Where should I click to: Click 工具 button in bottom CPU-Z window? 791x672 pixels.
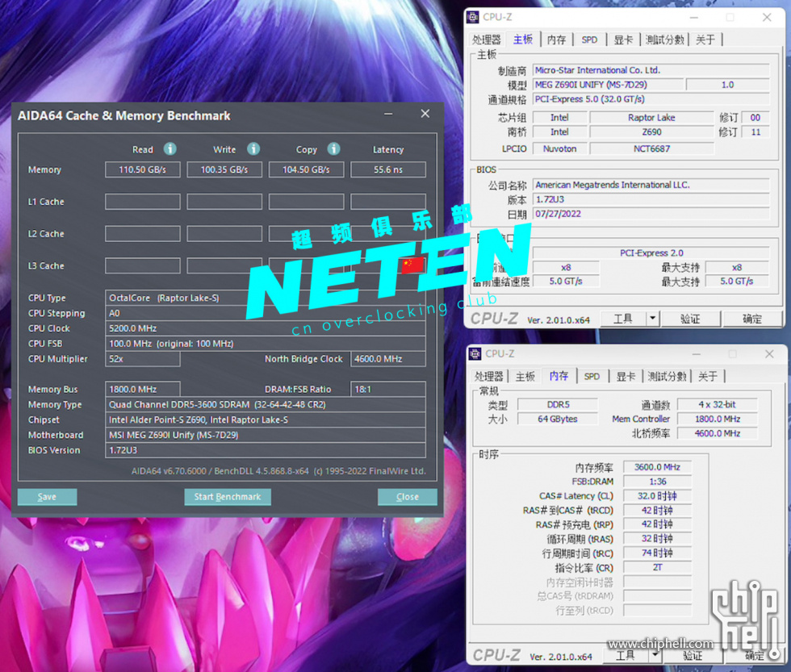click(x=626, y=655)
